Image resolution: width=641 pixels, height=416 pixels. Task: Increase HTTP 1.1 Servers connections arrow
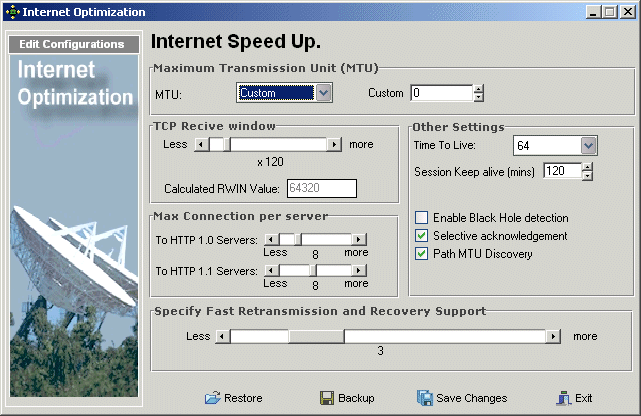(x=359, y=270)
